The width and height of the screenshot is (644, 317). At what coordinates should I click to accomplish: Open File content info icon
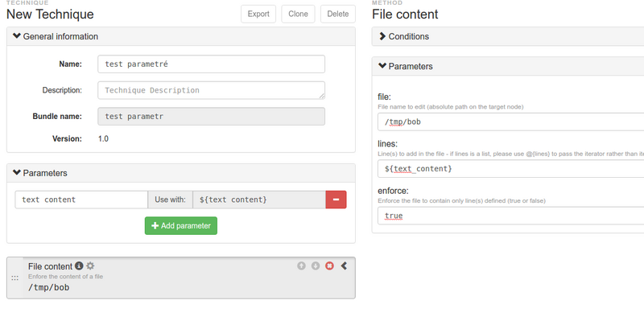click(x=79, y=266)
